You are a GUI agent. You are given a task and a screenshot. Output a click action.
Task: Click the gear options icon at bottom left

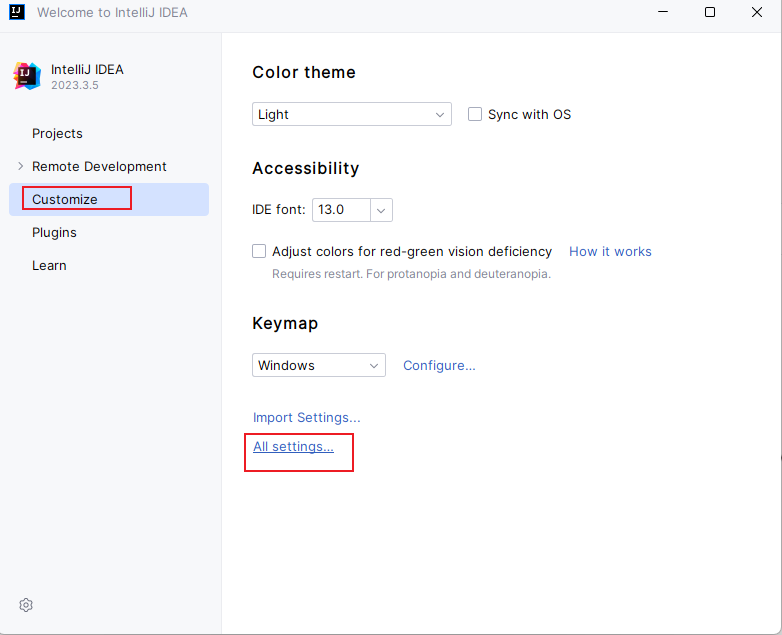point(26,605)
